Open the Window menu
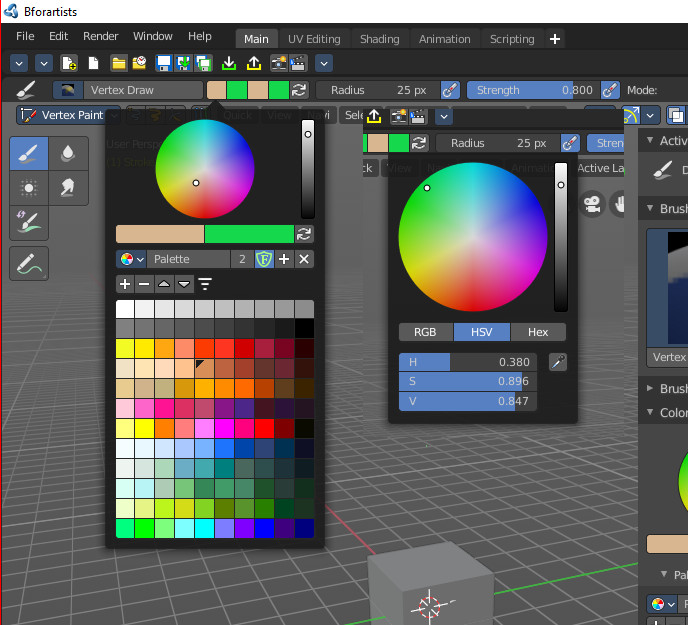The height and width of the screenshot is (625, 688). (153, 36)
